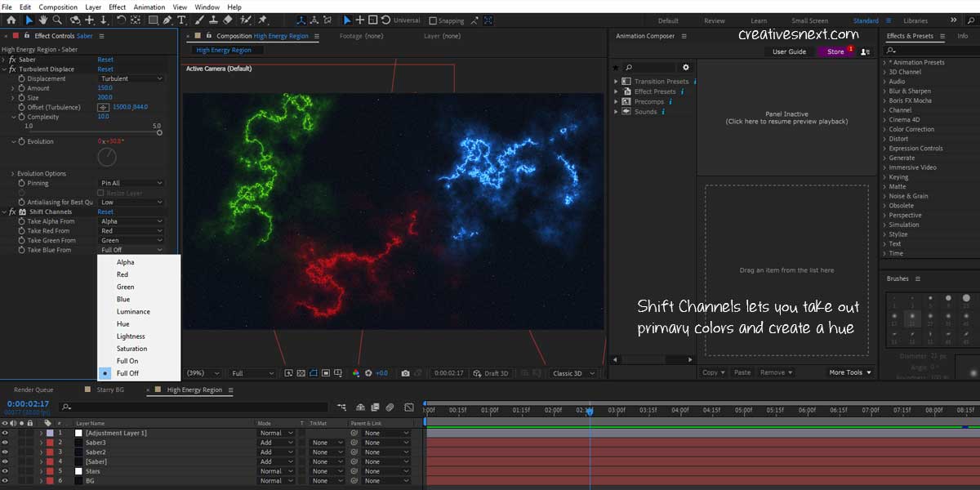Select the Type text tool
The image size is (980, 490).
click(x=180, y=20)
